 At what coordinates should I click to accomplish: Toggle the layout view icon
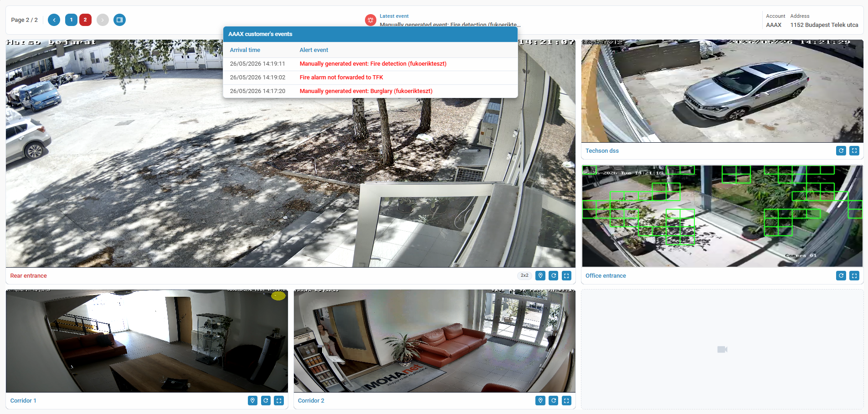[119, 20]
